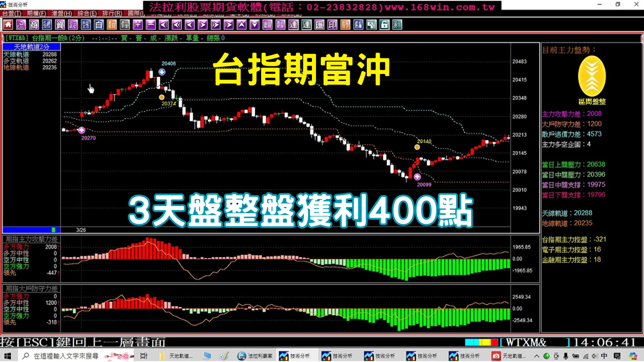Viewport: 644px width, 362px height.
Task: Click the purple plus zoom icon
Action: pos(138,25)
